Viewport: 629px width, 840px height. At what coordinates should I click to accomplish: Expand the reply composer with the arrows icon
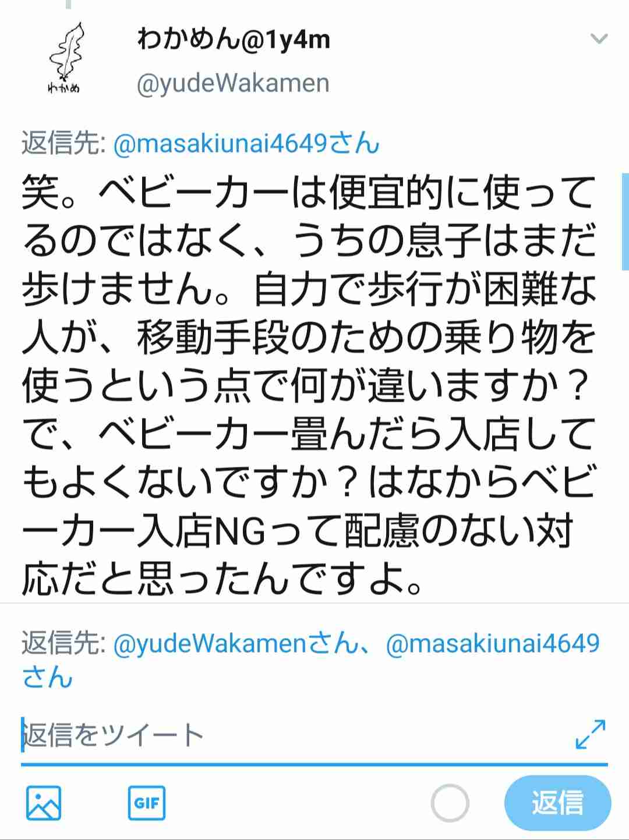point(591,734)
